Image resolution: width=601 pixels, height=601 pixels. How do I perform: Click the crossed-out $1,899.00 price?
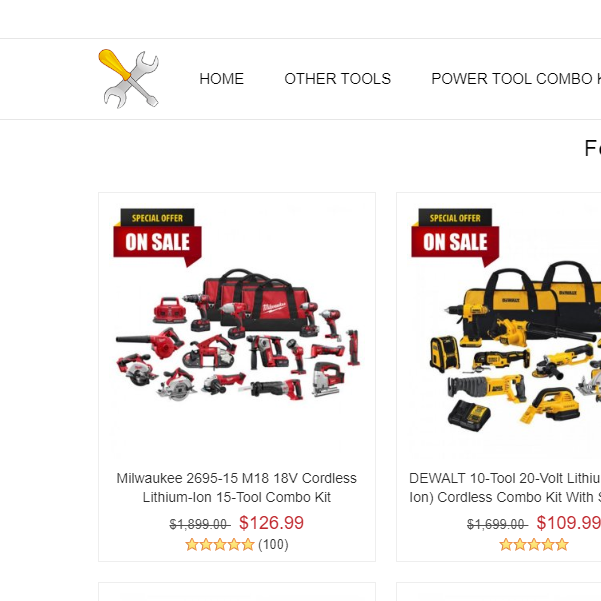tap(200, 524)
